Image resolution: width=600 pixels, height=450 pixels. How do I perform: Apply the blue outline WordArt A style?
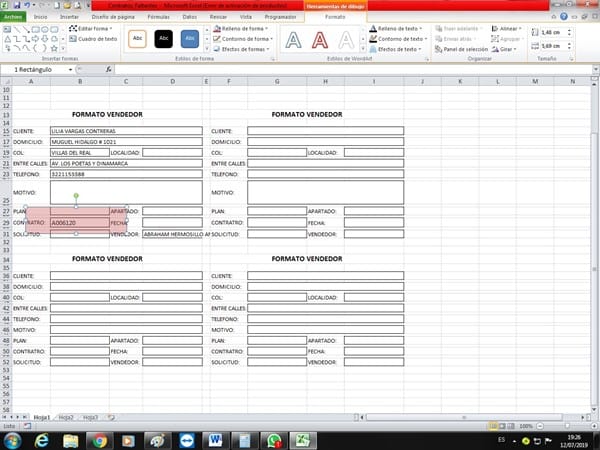click(293, 40)
